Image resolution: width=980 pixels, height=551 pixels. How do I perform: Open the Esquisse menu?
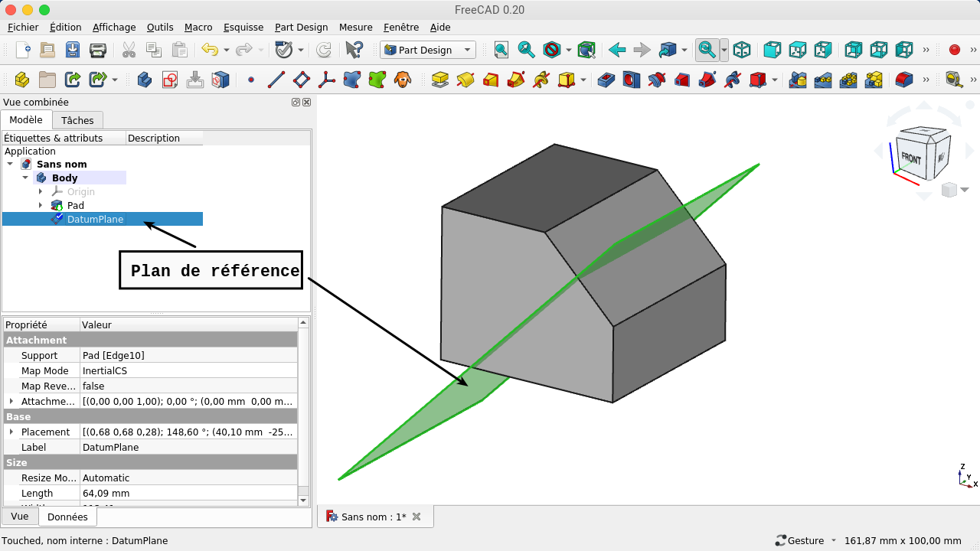[x=243, y=27]
